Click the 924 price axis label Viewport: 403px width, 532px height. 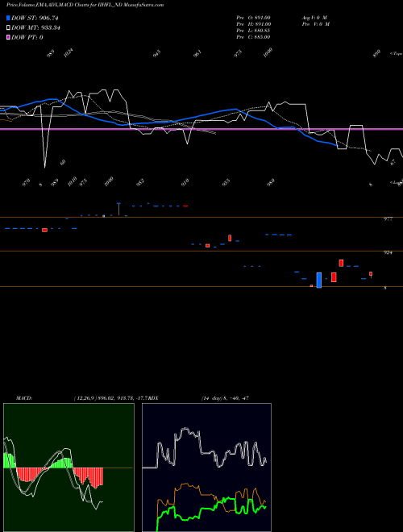[388, 253]
